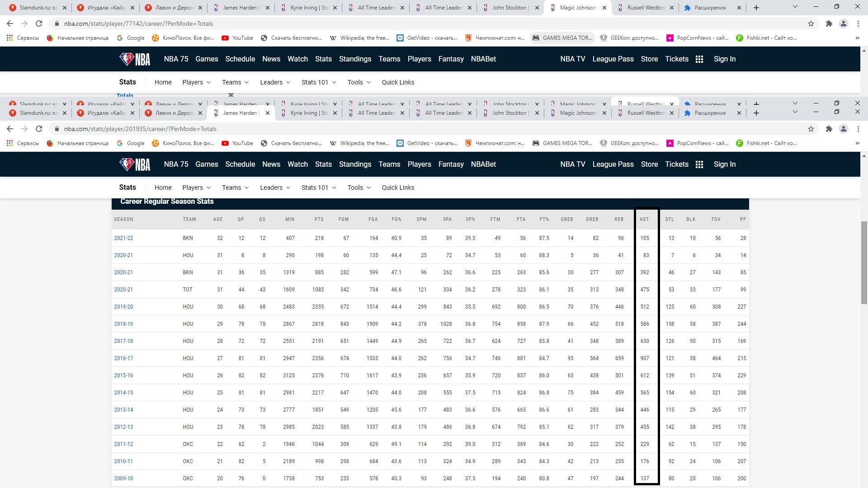The height and width of the screenshot is (488, 868).
Task: Click the address bar URL in the top window
Action: pos(138,23)
